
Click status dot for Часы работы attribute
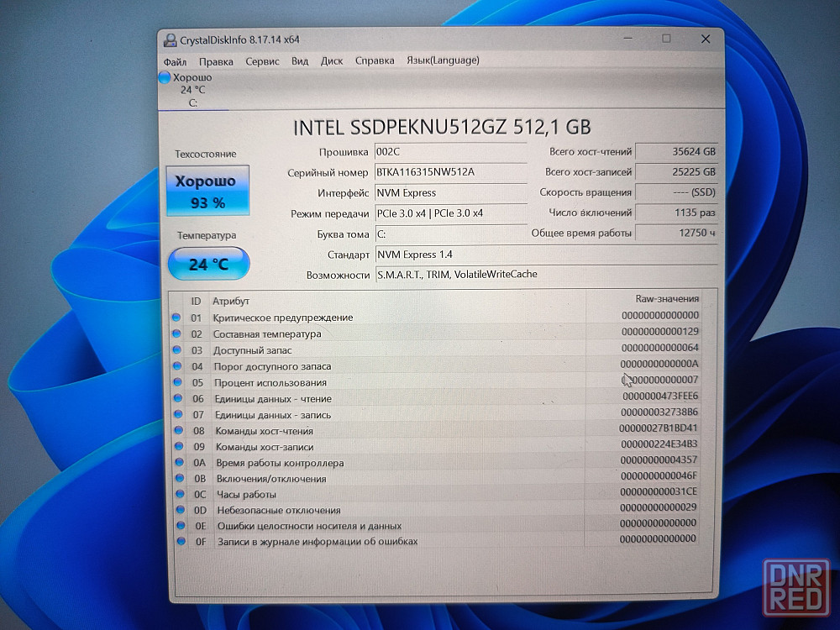179,494
